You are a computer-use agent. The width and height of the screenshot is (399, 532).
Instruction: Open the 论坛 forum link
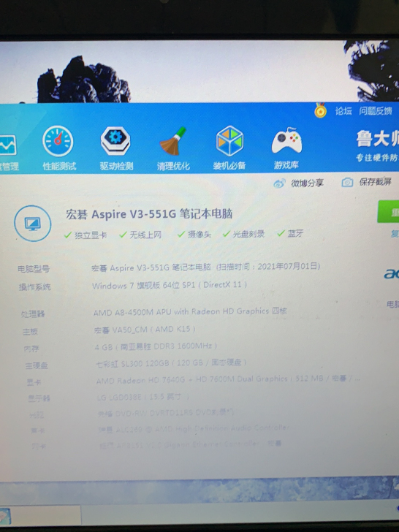[343, 111]
